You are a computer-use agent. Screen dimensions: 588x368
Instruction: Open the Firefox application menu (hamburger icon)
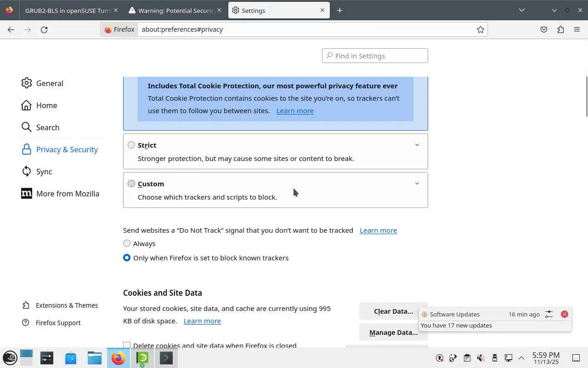(x=577, y=29)
